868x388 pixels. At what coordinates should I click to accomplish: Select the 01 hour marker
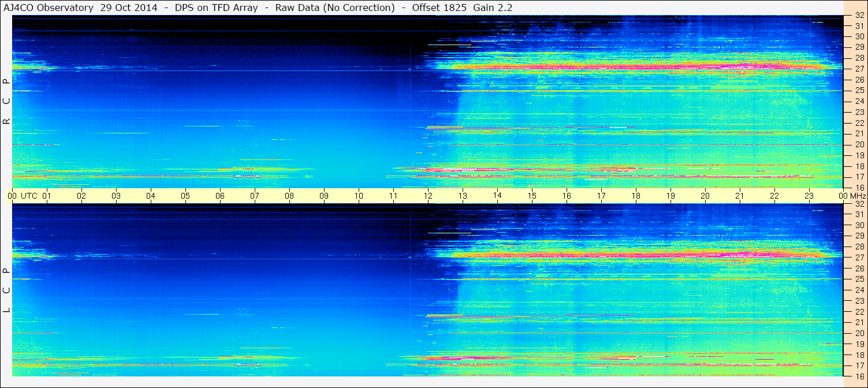[x=47, y=196]
